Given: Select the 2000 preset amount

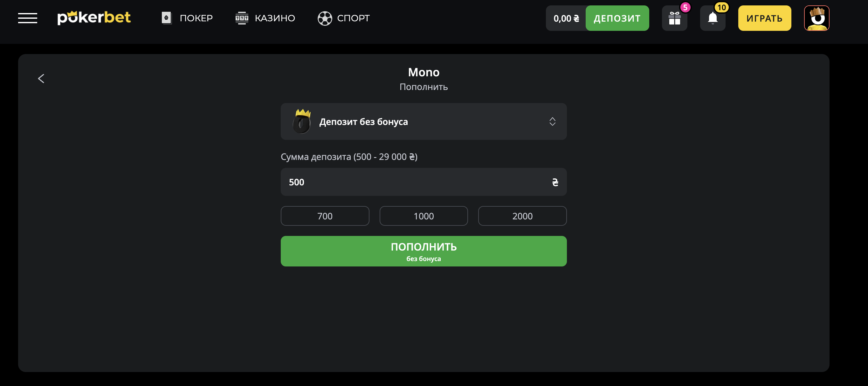Looking at the screenshot, I should 522,216.
